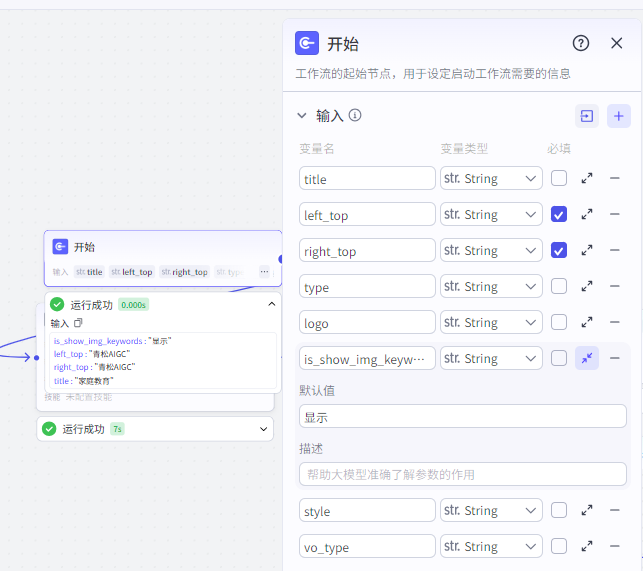Edit the title variable name field
The height and width of the screenshot is (571, 643).
pyautogui.click(x=367, y=178)
